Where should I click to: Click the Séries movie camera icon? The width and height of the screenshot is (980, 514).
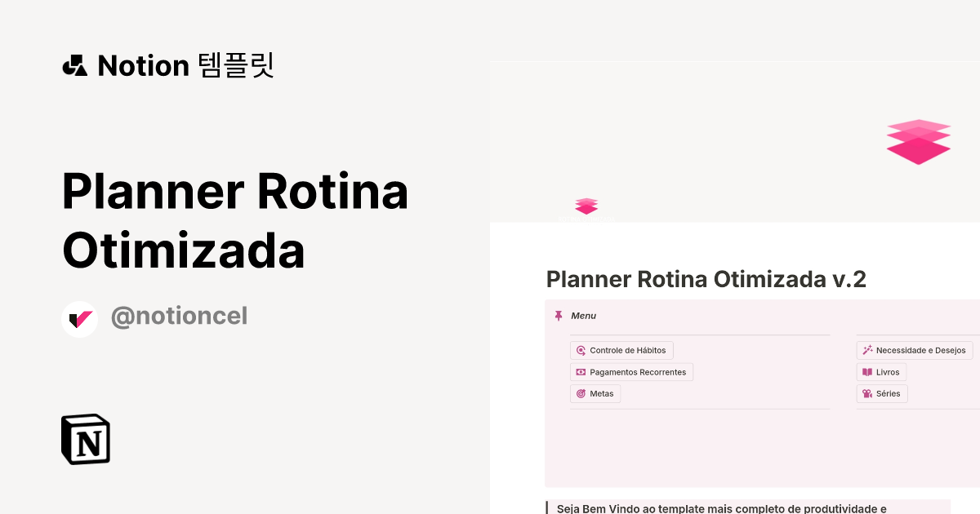click(866, 393)
